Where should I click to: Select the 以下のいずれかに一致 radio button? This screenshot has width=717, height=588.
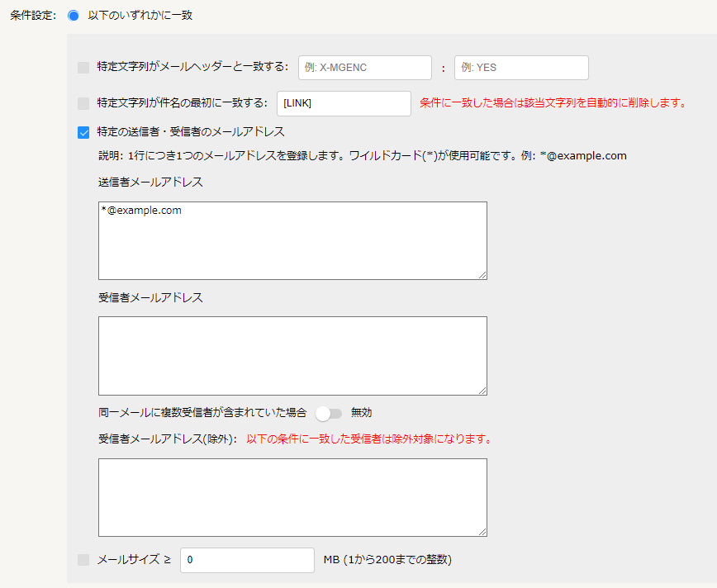pos(74,16)
